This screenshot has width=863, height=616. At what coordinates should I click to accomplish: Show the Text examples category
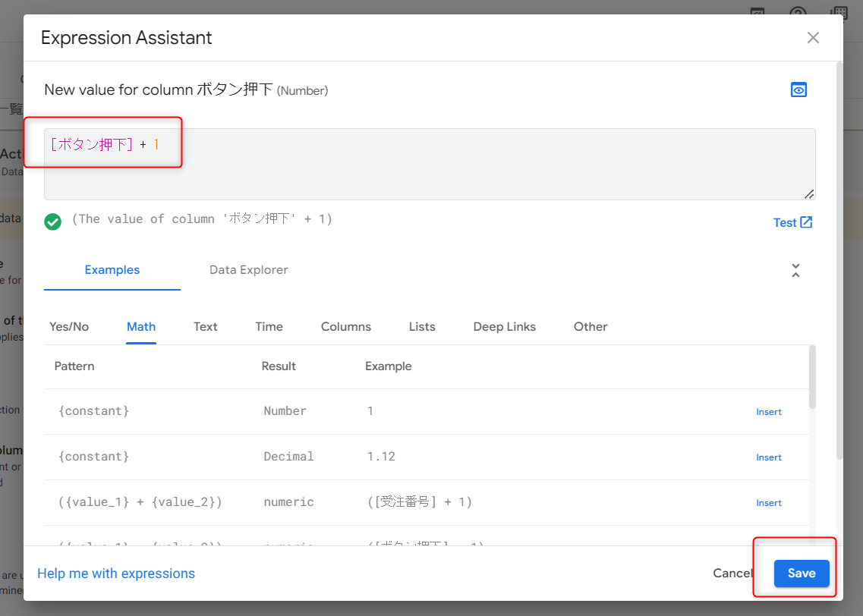[x=205, y=327]
